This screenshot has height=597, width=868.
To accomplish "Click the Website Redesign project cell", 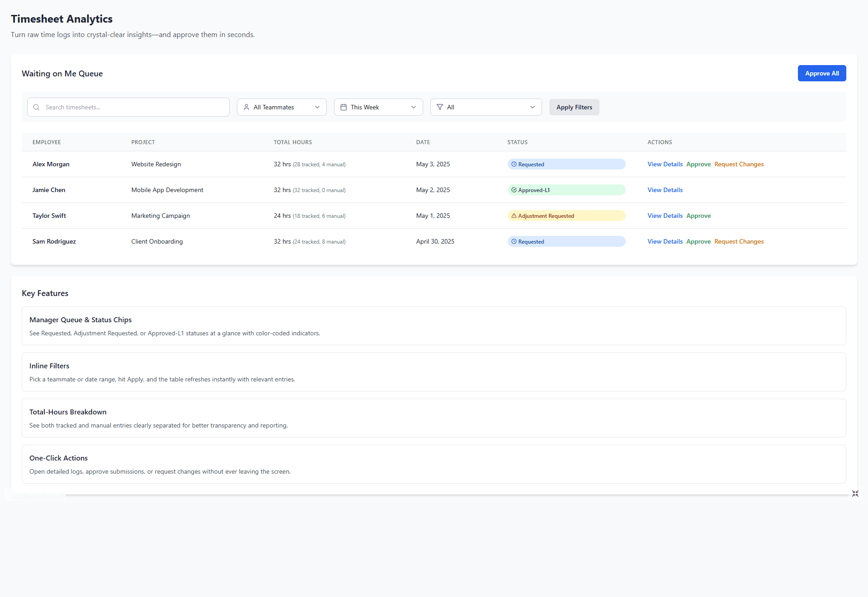I will click(156, 164).
